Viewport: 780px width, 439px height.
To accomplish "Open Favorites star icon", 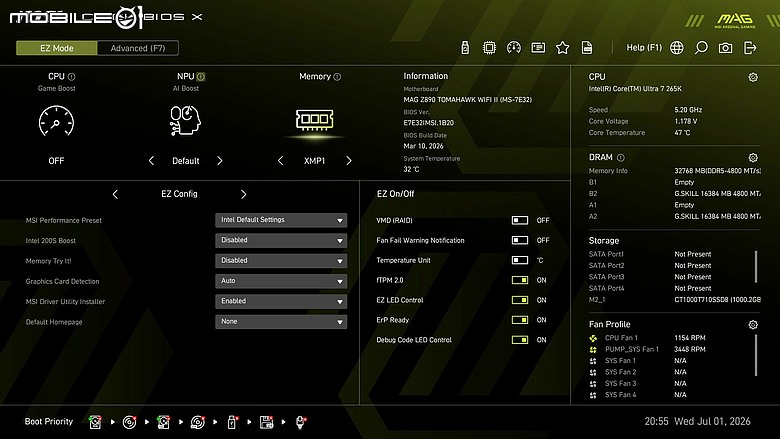I will click(563, 48).
